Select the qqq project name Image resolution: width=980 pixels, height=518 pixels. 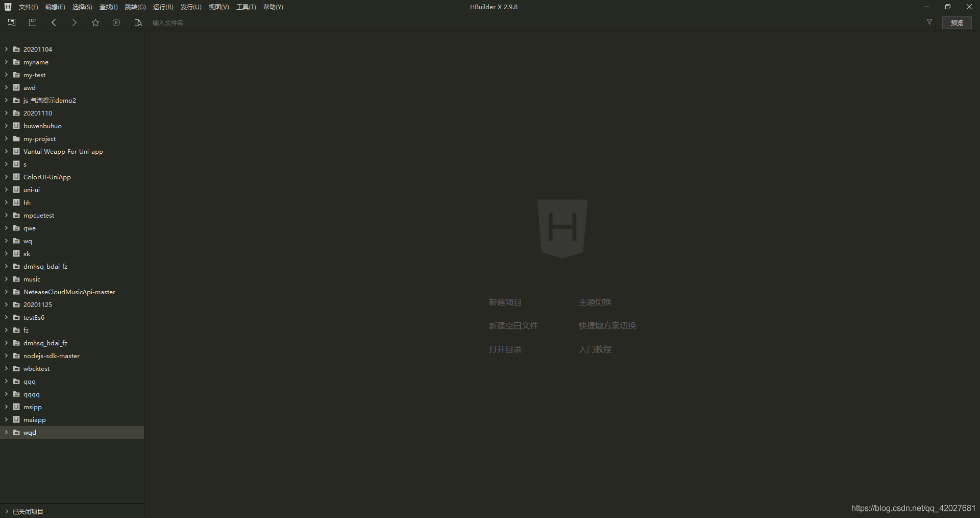(x=30, y=382)
